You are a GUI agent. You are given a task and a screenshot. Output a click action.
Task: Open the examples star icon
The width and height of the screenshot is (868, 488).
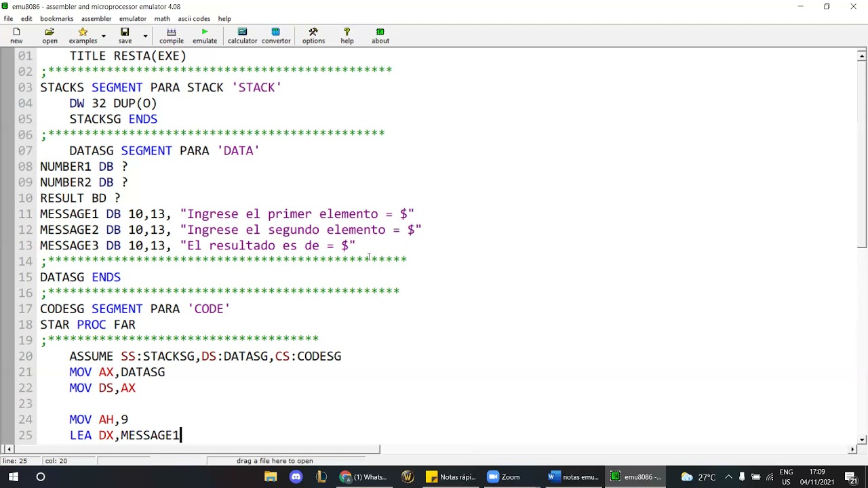(x=83, y=36)
